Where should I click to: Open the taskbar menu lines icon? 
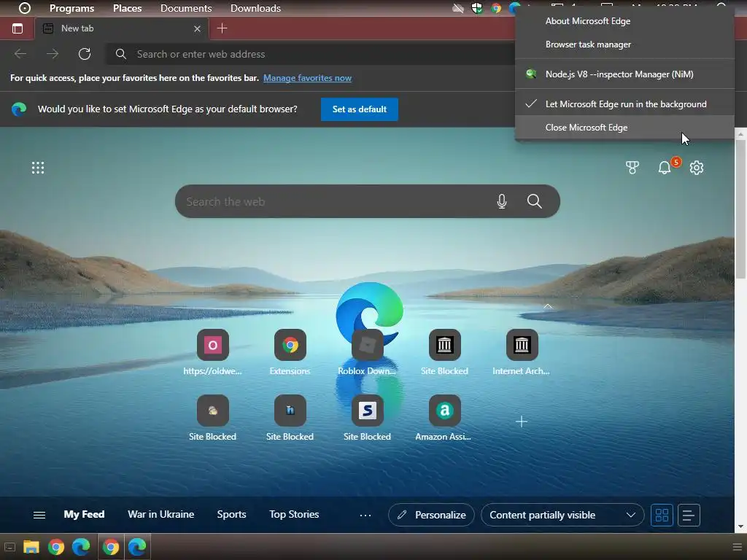point(737,547)
